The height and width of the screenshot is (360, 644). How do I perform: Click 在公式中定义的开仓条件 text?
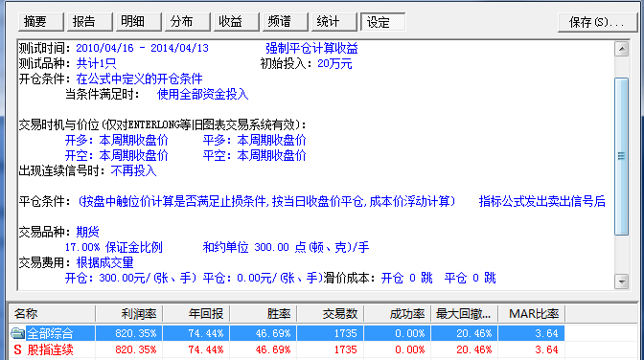[139, 79]
